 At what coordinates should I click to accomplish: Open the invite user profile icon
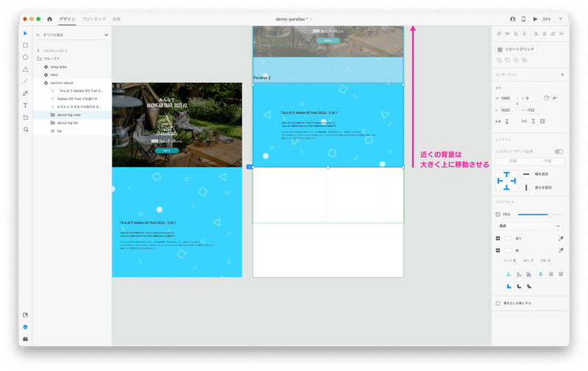(x=512, y=19)
